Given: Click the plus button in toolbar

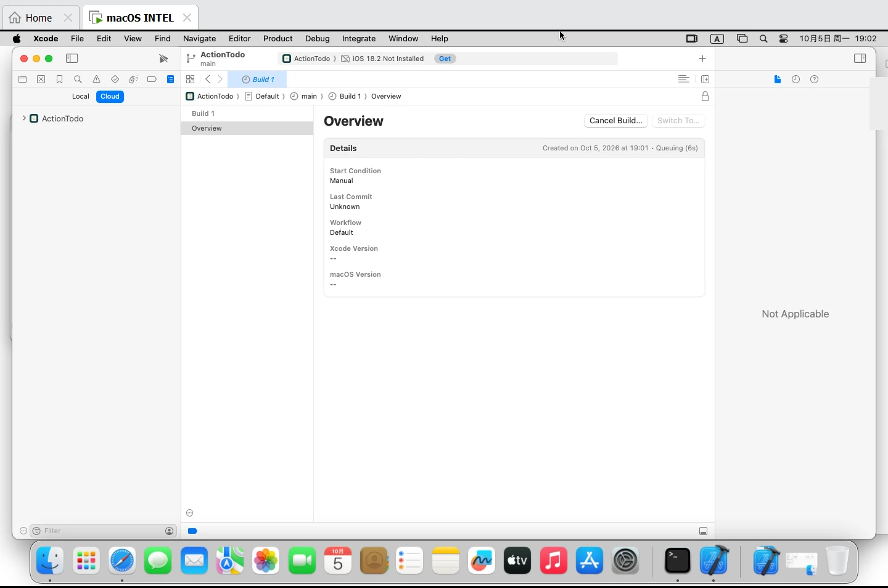Looking at the screenshot, I should click(x=702, y=59).
